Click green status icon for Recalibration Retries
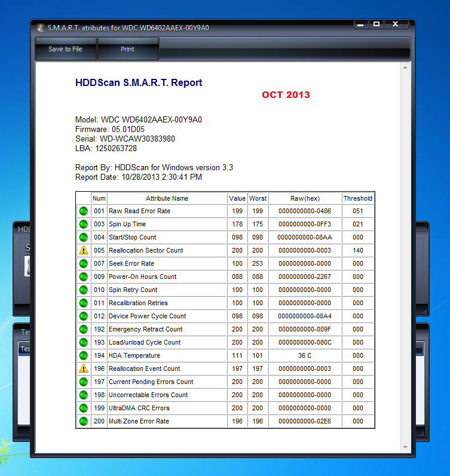Image resolution: width=450 pixels, height=476 pixels. pos(84,303)
